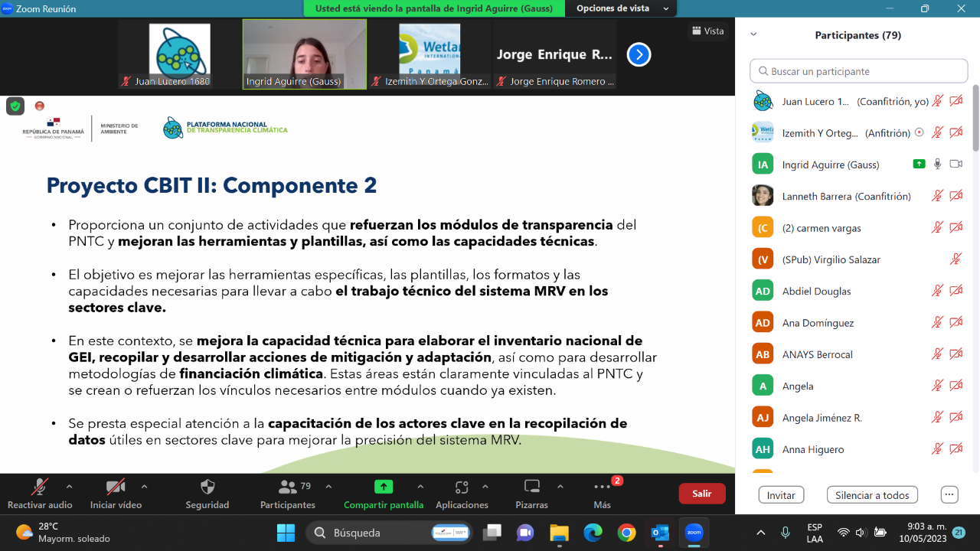Click the taskbar Búsqueda search box
Image resolution: width=980 pixels, height=551 pixels.
pyautogui.click(x=390, y=533)
